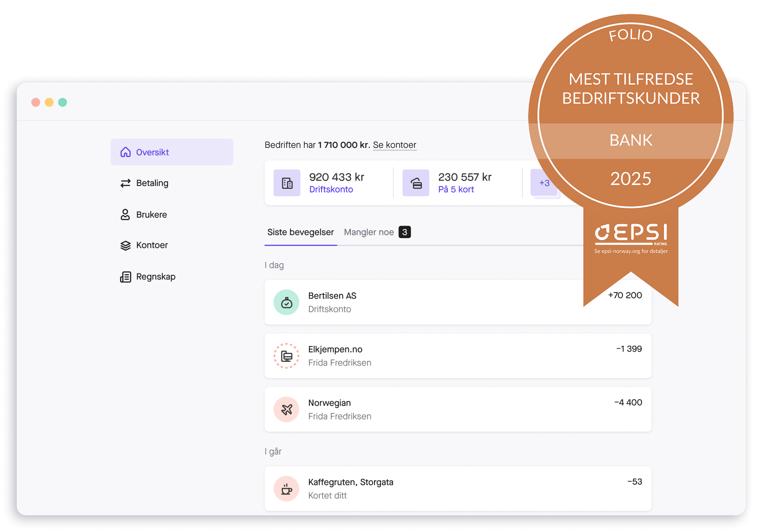Click the cards icon beside 230 557 kr
The height and width of the screenshot is (532, 763).
coord(416,183)
